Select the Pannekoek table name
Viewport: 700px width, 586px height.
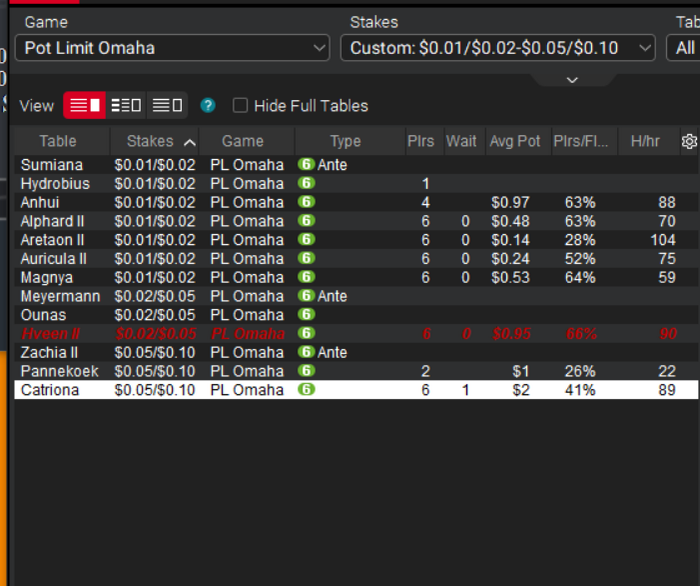click(x=60, y=371)
